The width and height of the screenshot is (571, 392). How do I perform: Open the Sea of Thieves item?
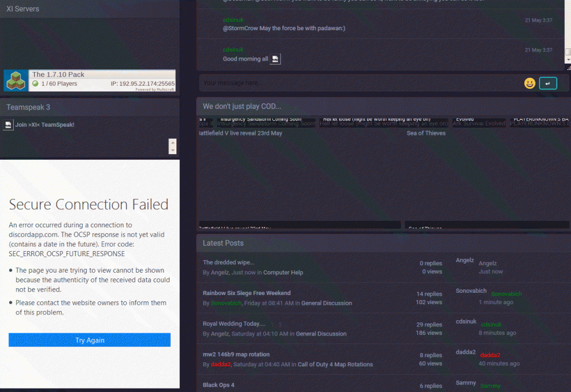click(x=426, y=133)
